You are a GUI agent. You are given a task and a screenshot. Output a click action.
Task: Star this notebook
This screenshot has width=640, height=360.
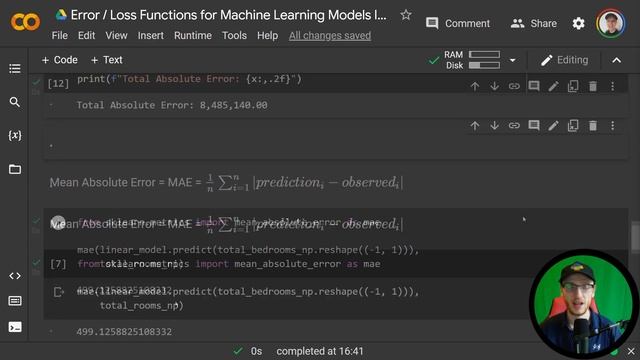406,15
